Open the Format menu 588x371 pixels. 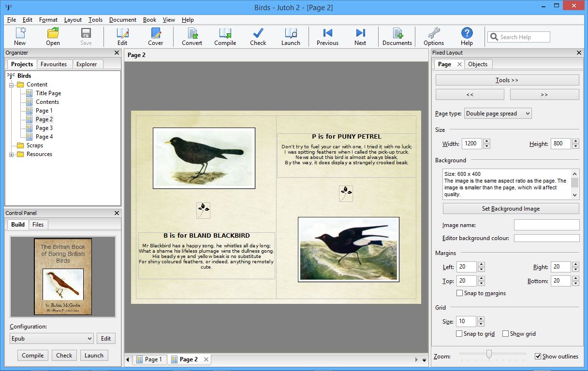(48, 20)
